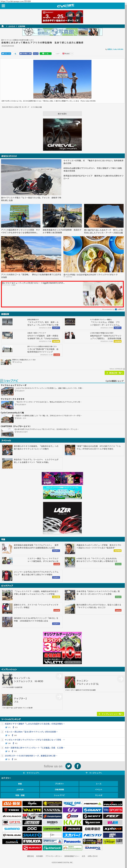Click the COLNAGO sponsor logo
The width and height of the screenshot is (127, 868).
point(12,816)
